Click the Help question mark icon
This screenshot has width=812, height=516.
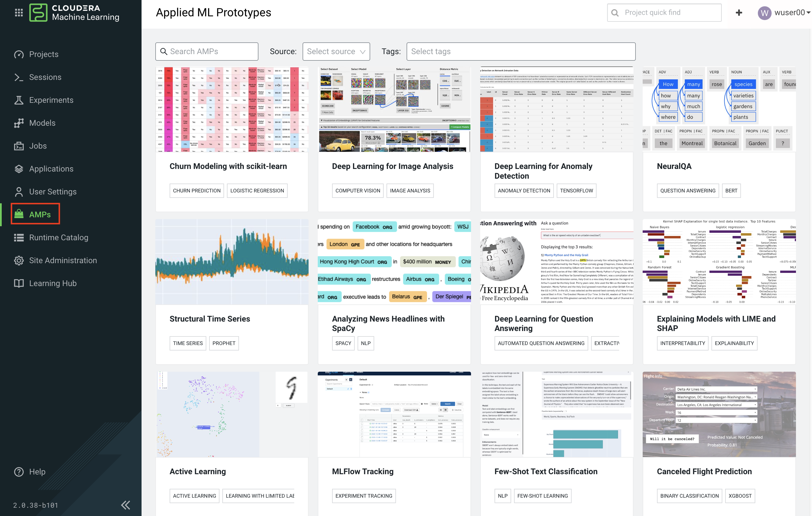(19, 472)
